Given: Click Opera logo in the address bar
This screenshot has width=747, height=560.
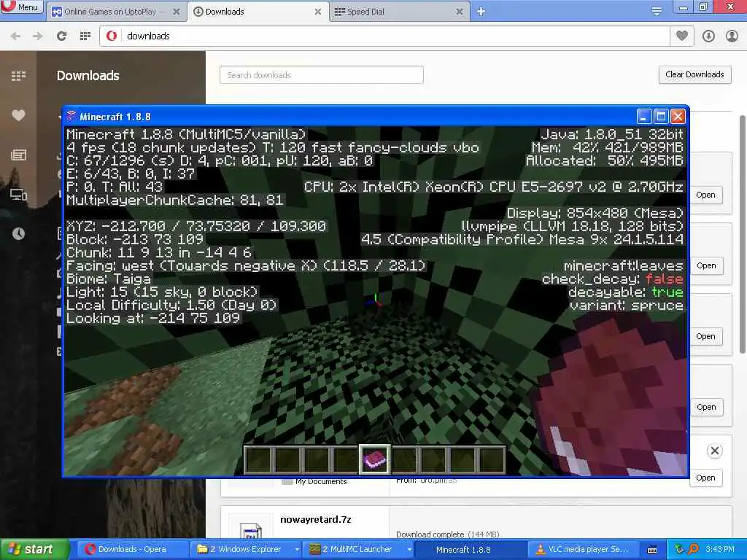Looking at the screenshot, I should [x=112, y=36].
